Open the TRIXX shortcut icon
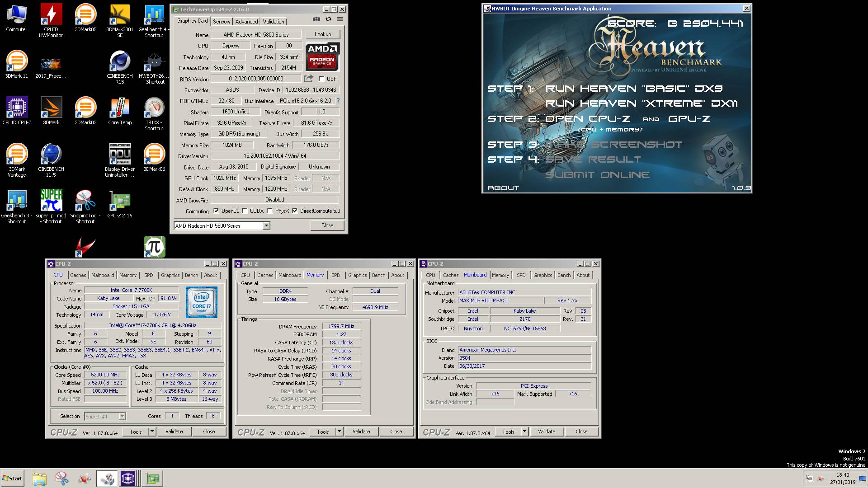 coord(154,113)
